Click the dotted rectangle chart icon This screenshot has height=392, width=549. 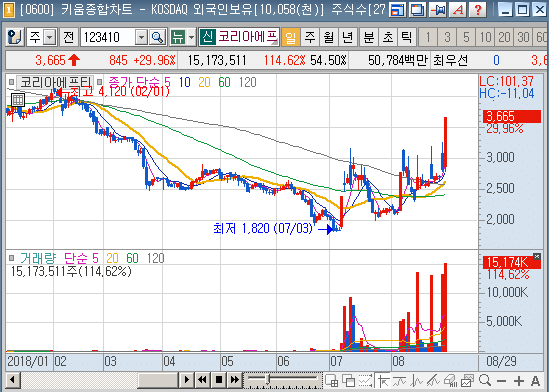coord(366,380)
